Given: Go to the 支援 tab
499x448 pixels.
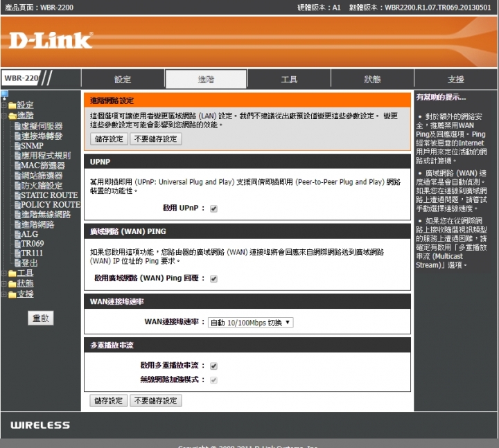Looking at the screenshot, I should point(456,79).
